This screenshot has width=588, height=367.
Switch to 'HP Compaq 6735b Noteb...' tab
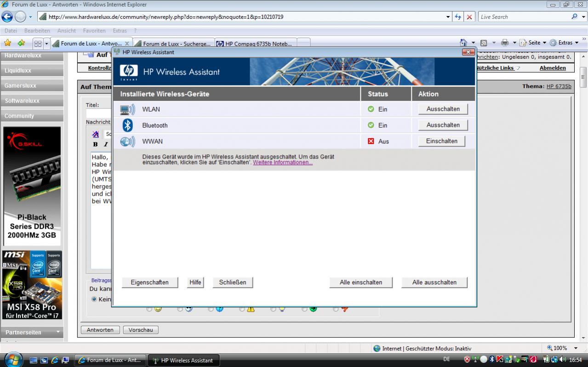click(256, 44)
